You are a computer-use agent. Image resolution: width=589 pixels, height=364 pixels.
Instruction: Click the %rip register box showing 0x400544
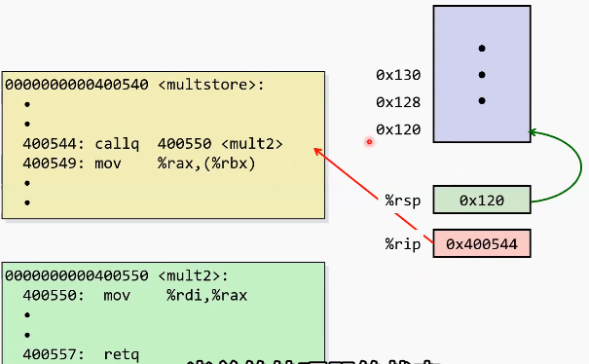pyautogui.click(x=482, y=243)
